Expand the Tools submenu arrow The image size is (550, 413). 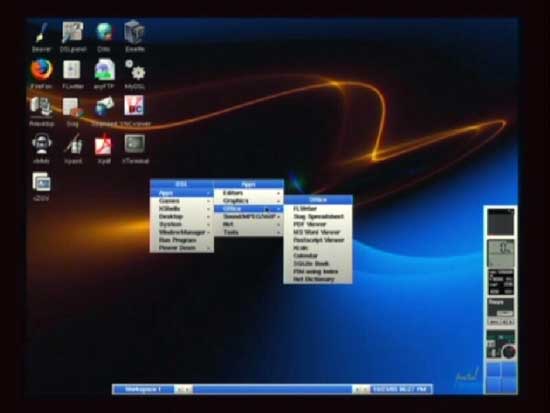[278, 232]
